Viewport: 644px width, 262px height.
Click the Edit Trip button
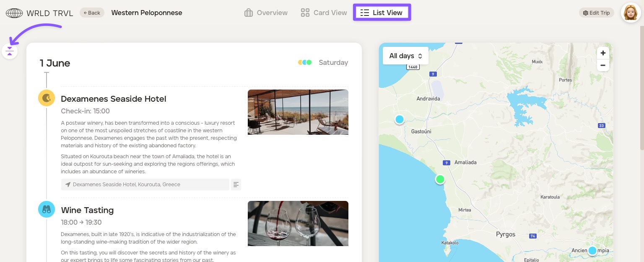pos(596,13)
